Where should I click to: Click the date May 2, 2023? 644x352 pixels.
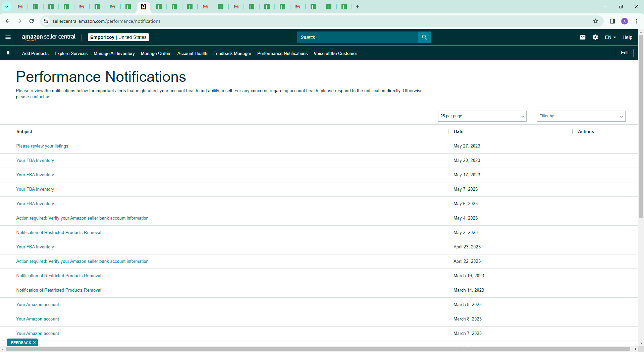click(x=466, y=233)
